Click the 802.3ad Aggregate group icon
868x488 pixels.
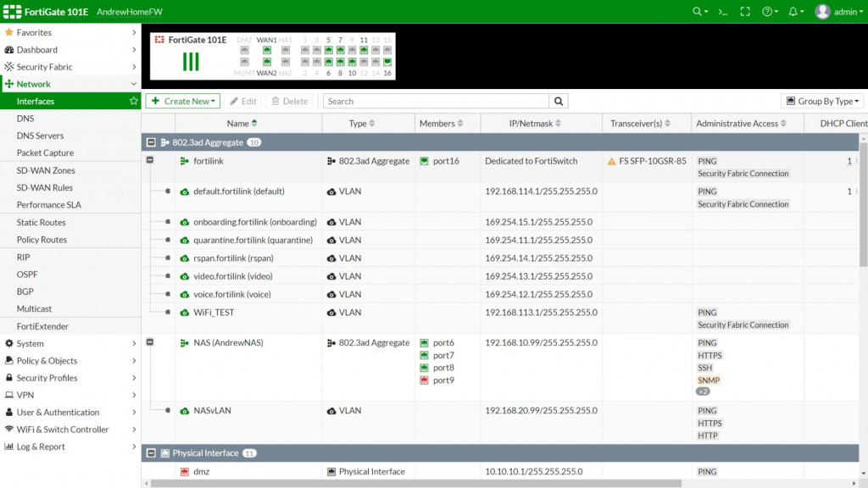tap(165, 142)
